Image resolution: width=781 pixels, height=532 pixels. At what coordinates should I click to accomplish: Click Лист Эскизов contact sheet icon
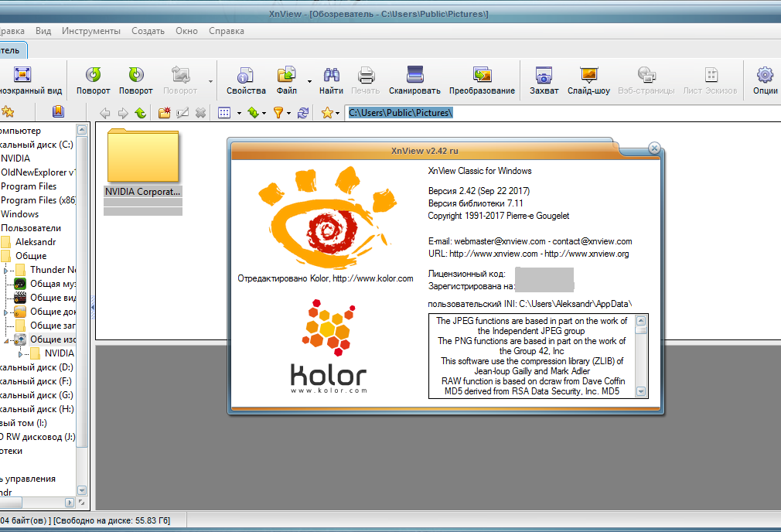tap(711, 75)
